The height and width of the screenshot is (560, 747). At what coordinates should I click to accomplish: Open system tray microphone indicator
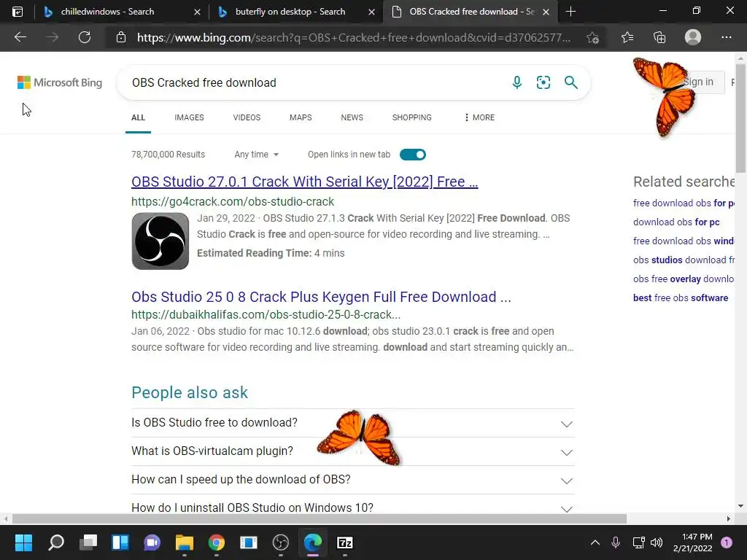(616, 542)
